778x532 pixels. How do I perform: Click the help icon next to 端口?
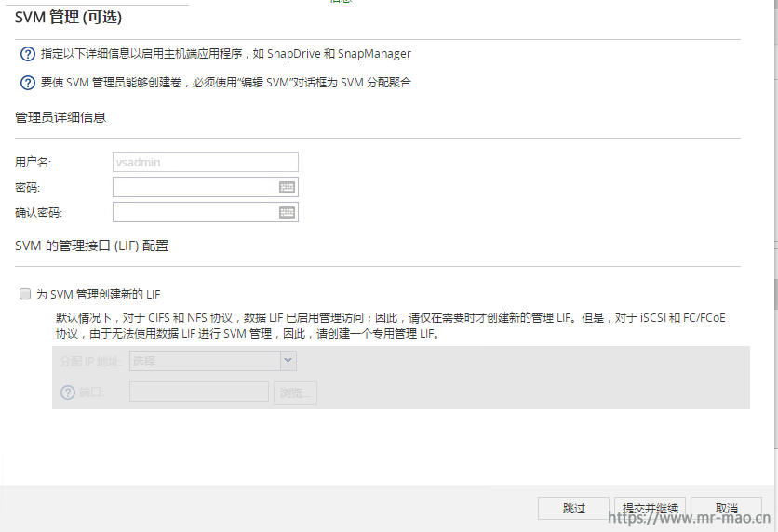[x=68, y=392]
